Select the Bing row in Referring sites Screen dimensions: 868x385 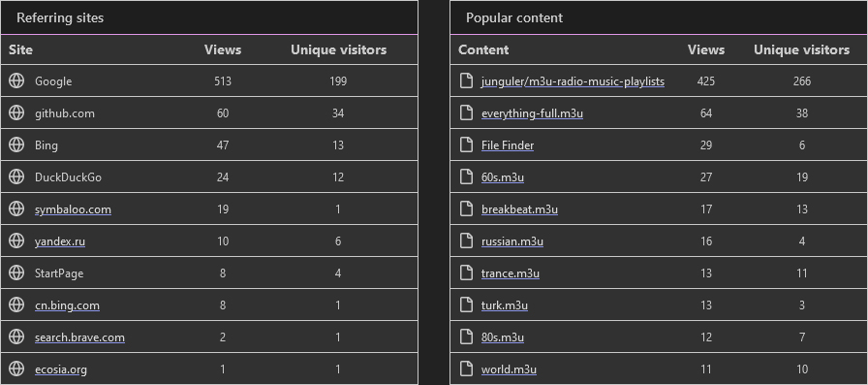tap(209, 145)
